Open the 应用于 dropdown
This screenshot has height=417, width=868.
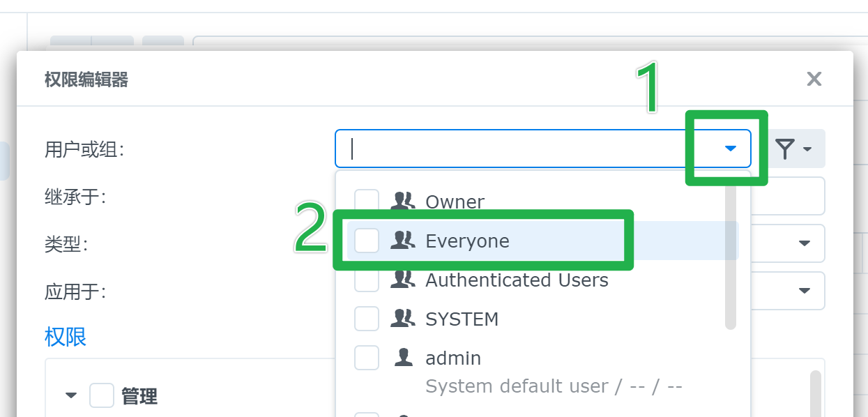click(x=804, y=291)
